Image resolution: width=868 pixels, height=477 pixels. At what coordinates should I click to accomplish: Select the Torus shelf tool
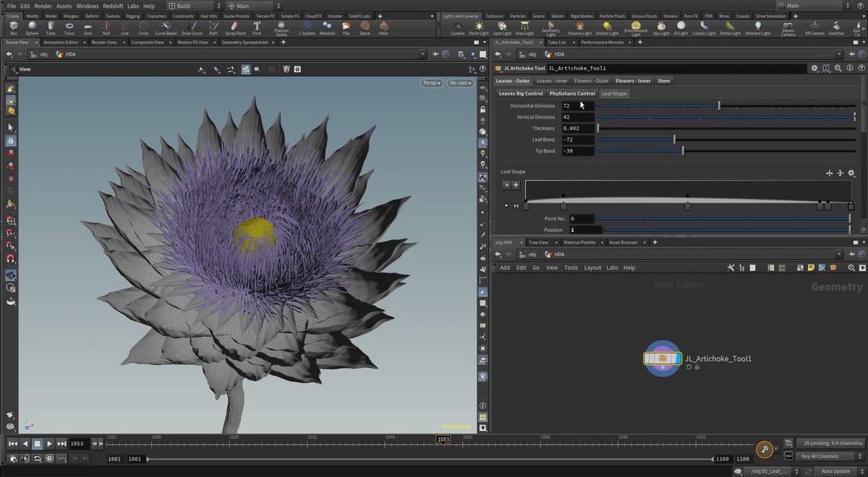(x=69, y=28)
